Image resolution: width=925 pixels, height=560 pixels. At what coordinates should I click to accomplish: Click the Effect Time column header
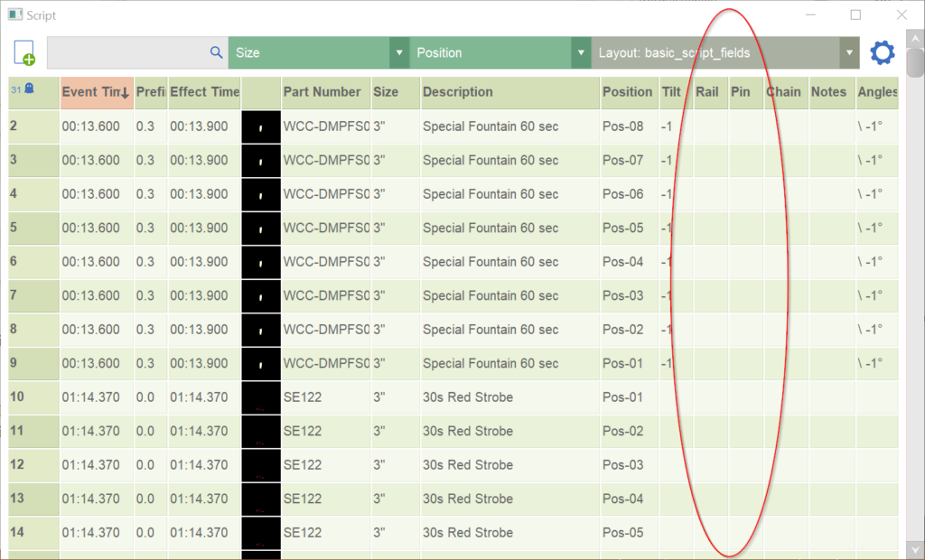204,92
